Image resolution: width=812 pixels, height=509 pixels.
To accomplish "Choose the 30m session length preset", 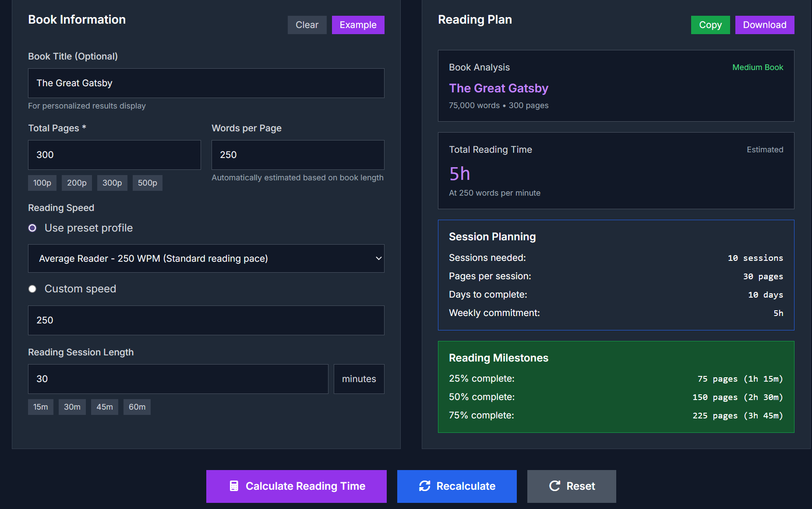I will pos(72,407).
